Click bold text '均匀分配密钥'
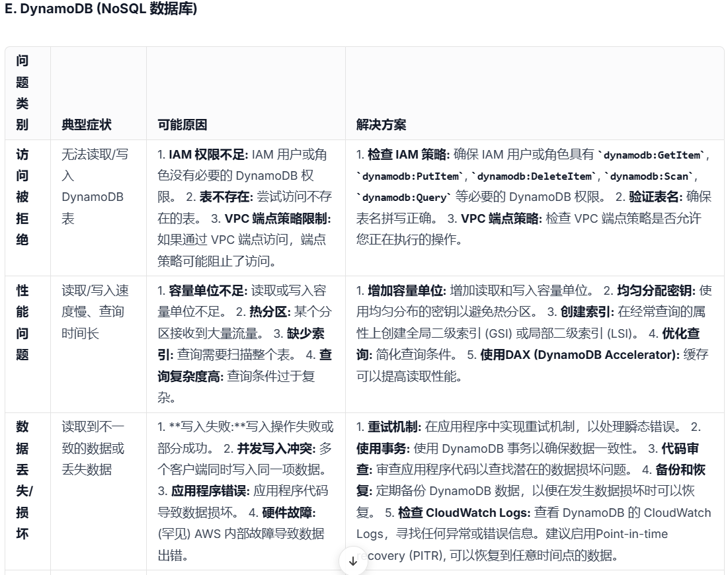 (656, 291)
